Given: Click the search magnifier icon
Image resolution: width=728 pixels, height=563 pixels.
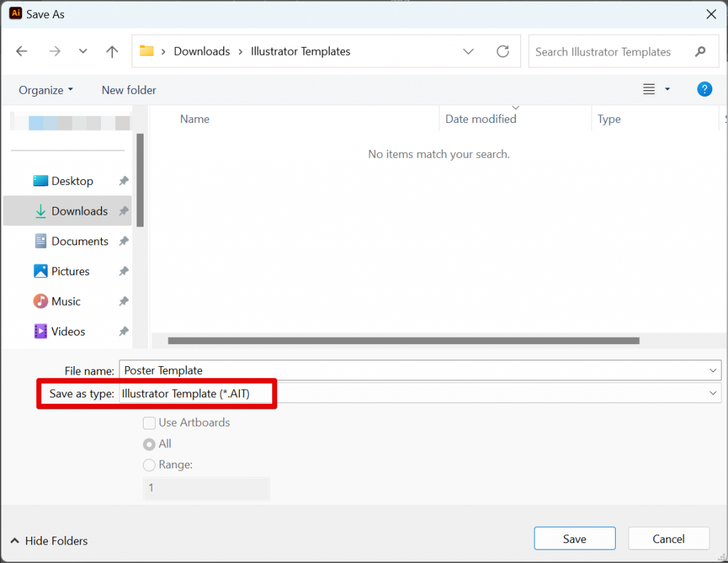Looking at the screenshot, I should (700, 52).
